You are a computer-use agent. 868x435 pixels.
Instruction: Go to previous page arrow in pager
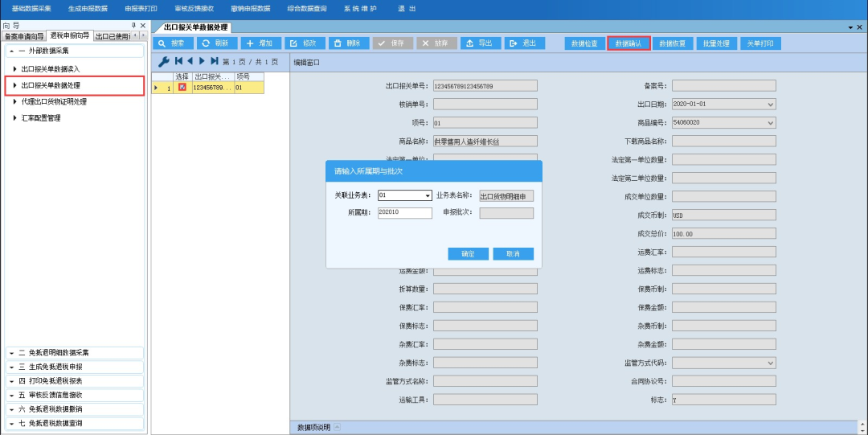click(190, 61)
